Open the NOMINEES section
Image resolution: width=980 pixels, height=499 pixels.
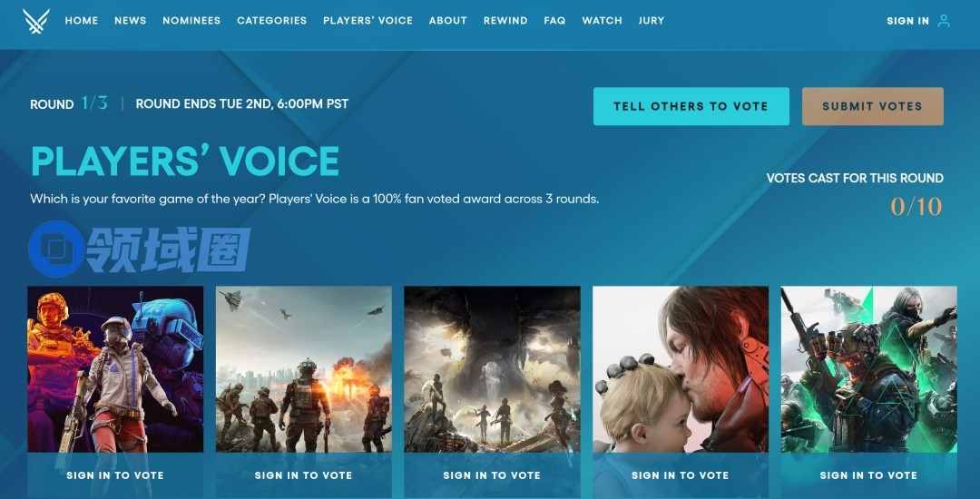[x=191, y=21]
